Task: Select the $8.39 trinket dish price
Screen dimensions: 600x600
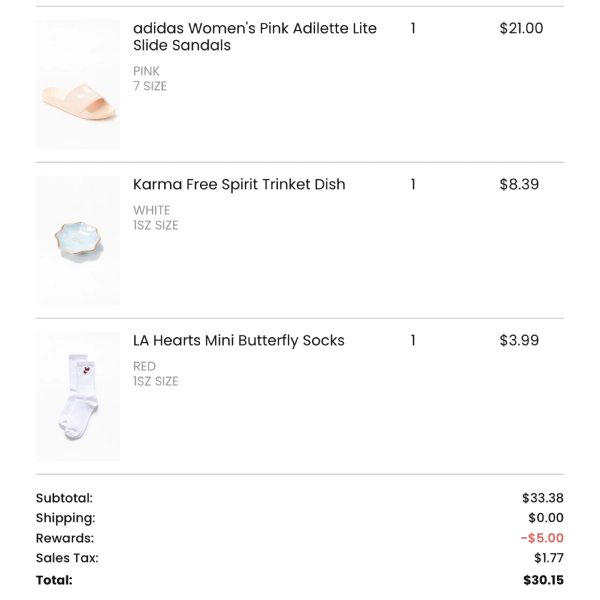Action: pos(519,184)
